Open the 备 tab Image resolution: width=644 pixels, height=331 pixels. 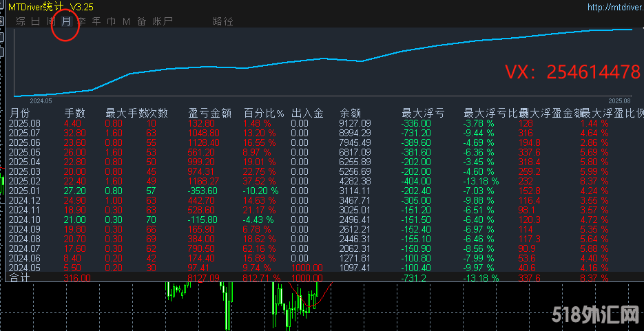click(x=141, y=21)
